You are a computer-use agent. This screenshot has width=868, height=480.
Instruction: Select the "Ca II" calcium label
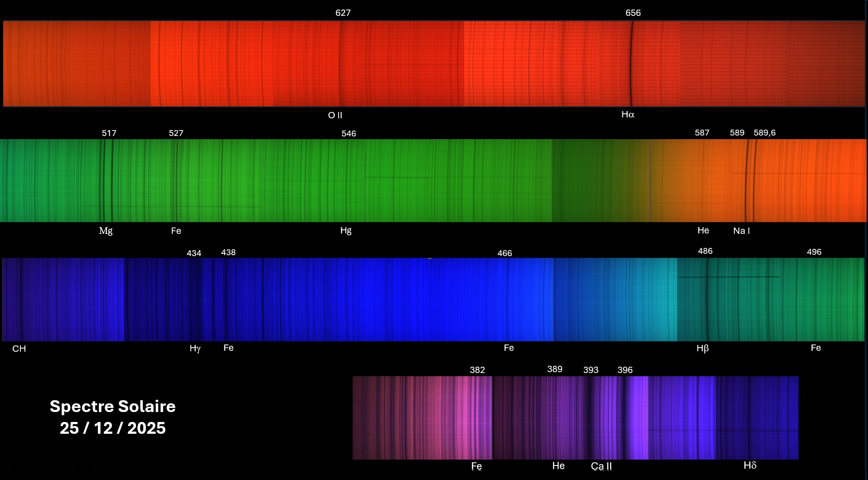(x=601, y=466)
